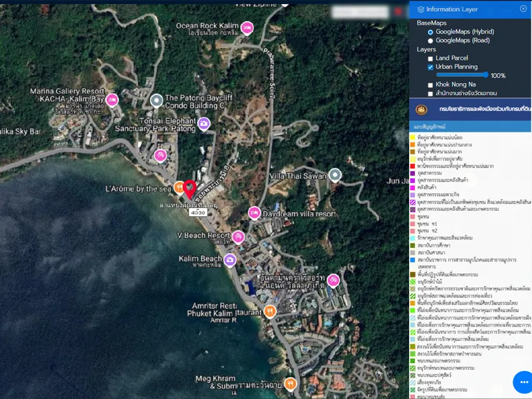Viewport: 532px width, 399px height.
Task: Switch basemap to GoogleMaps (Road)
Action: coord(430,41)
